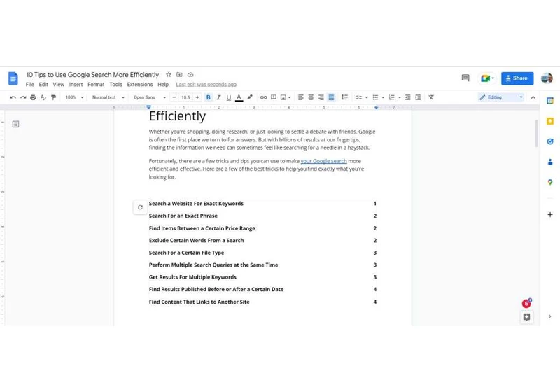
Task: Click the Google Docs home icon
Action: pos(13,78)
